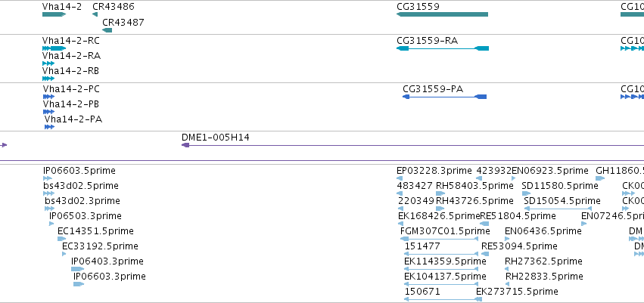Screen dimensions: 644x303
Task: Select the Vha14-2-PB protein glyph
Action: 48,112
